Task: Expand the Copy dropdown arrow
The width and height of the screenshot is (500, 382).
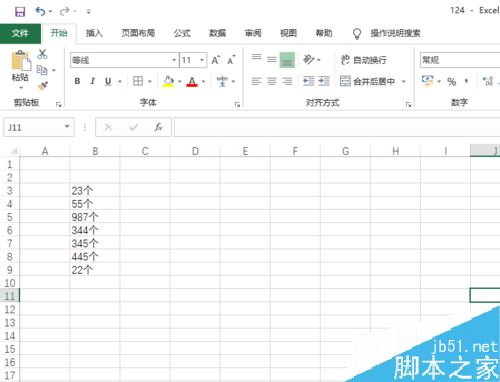Action: (x=54, y=70)
